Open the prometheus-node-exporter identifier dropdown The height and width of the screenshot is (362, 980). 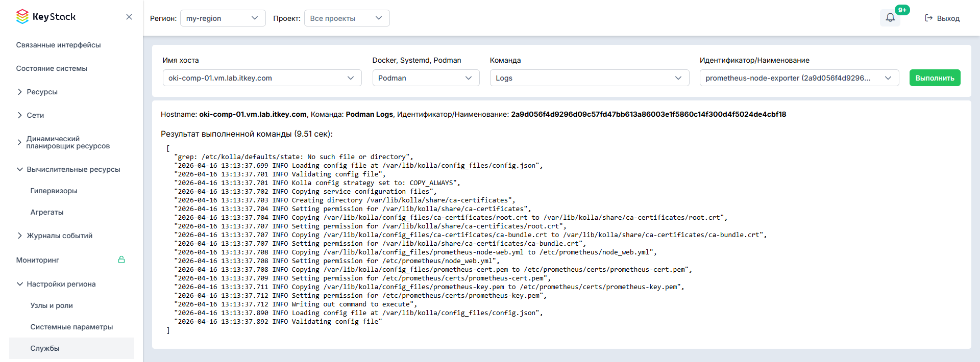[799, 78]
